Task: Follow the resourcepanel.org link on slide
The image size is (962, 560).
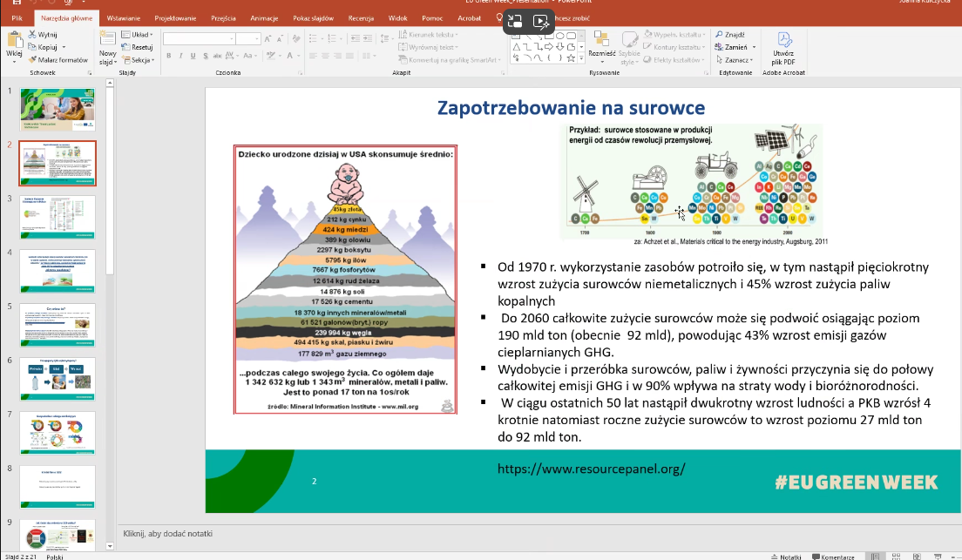Action: [592, 469]
